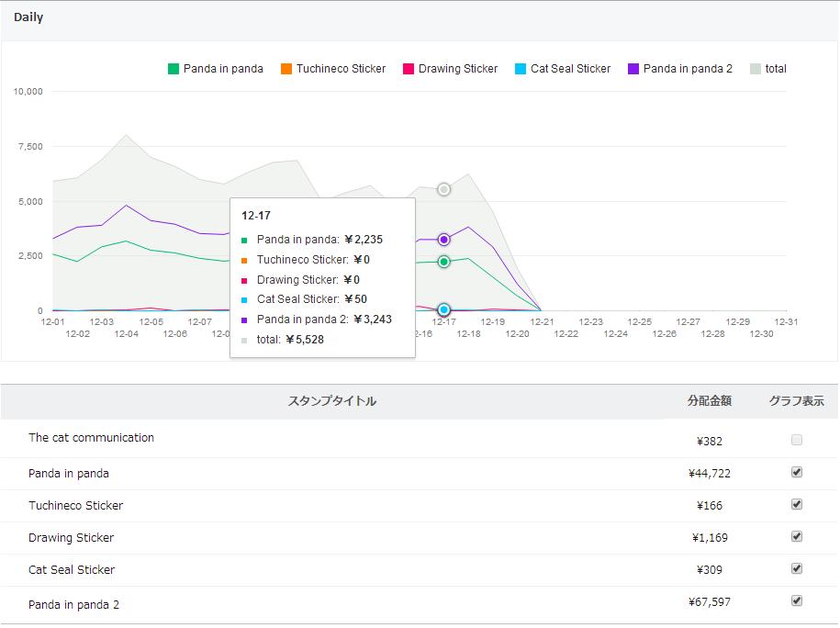This screenshot has height=628, width=840.
Task: Click the 12-25 x-axis date label
Action: (x=640, y=322)
